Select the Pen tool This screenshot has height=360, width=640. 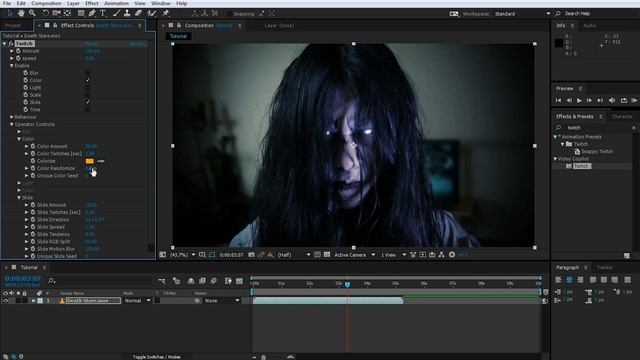tap(92, 13)
